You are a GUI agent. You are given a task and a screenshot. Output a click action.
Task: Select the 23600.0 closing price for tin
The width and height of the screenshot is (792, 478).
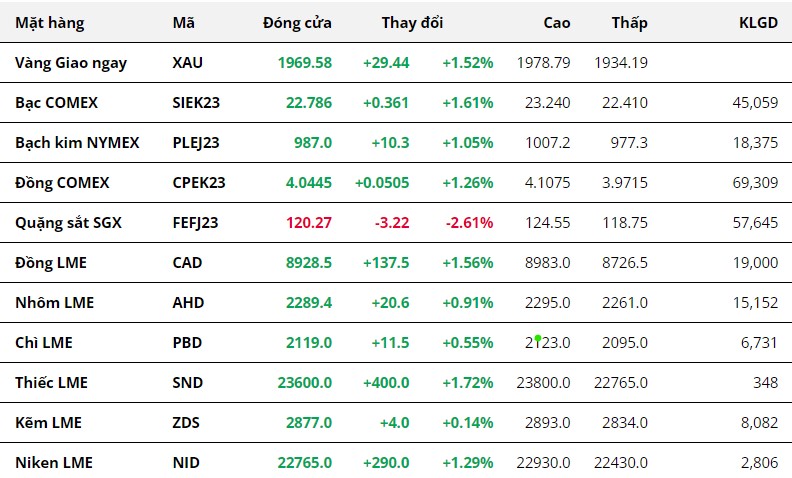point(303,383)
